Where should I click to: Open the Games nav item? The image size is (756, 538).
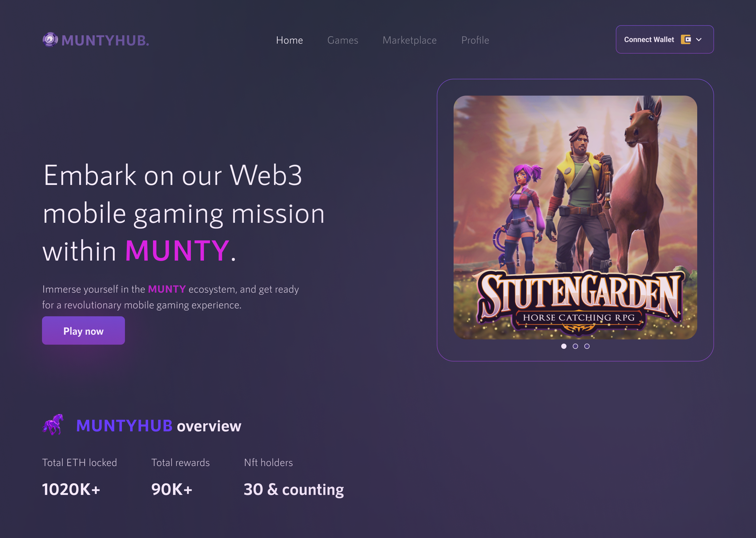pyautogui.click(x=343, y=40)
